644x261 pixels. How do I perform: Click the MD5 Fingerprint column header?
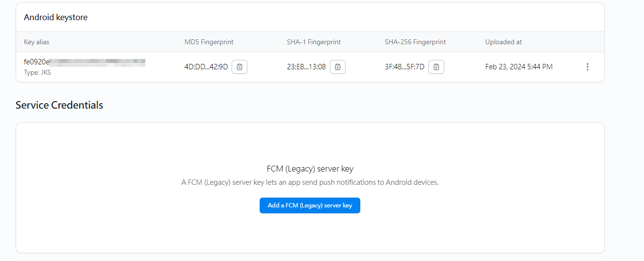pos(209,42)
